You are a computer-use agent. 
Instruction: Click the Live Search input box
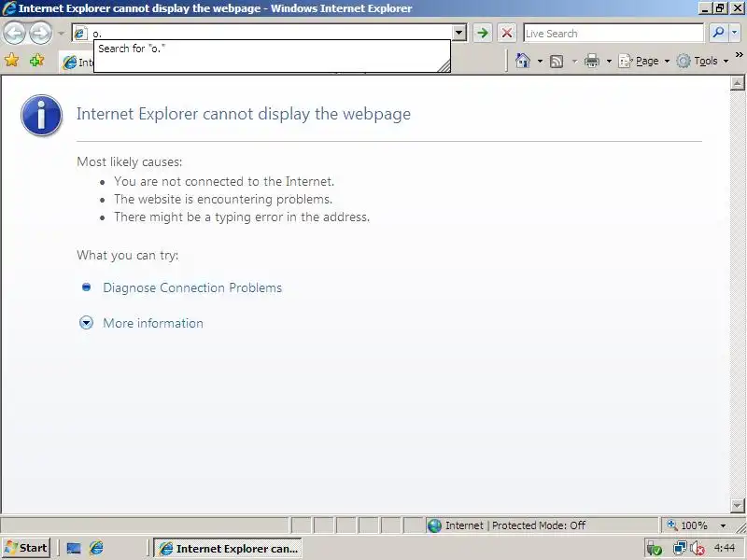point(613,34)
